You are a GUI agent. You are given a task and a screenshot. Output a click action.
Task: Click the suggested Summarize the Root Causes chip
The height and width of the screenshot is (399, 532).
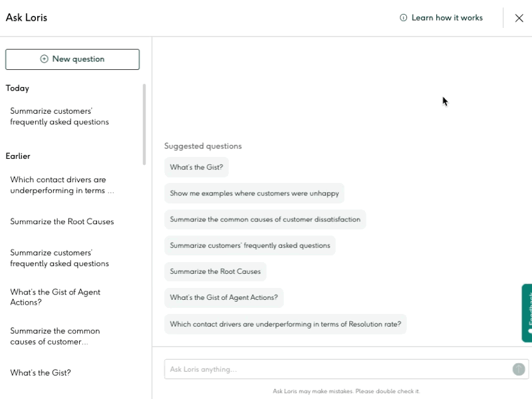click(x=215, y=271)
